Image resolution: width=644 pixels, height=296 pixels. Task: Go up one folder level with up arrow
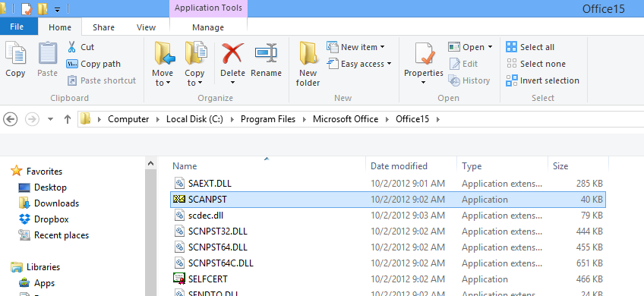68,119
